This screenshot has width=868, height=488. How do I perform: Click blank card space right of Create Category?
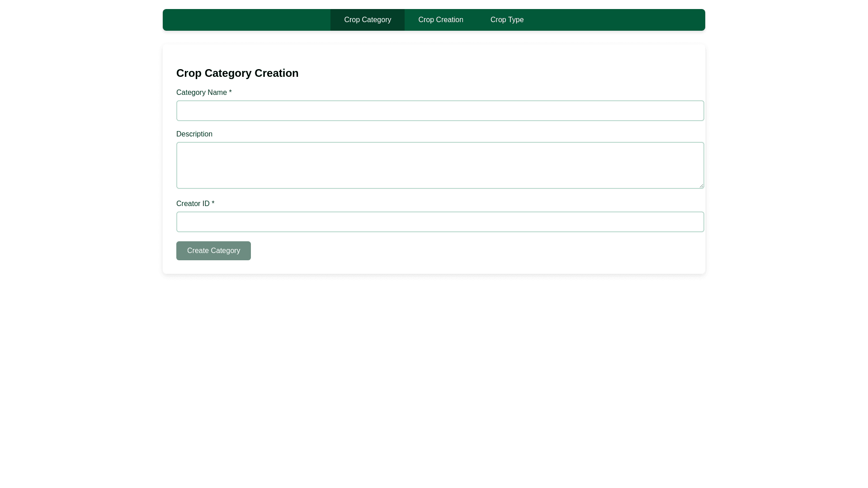[x=452, y=251]
